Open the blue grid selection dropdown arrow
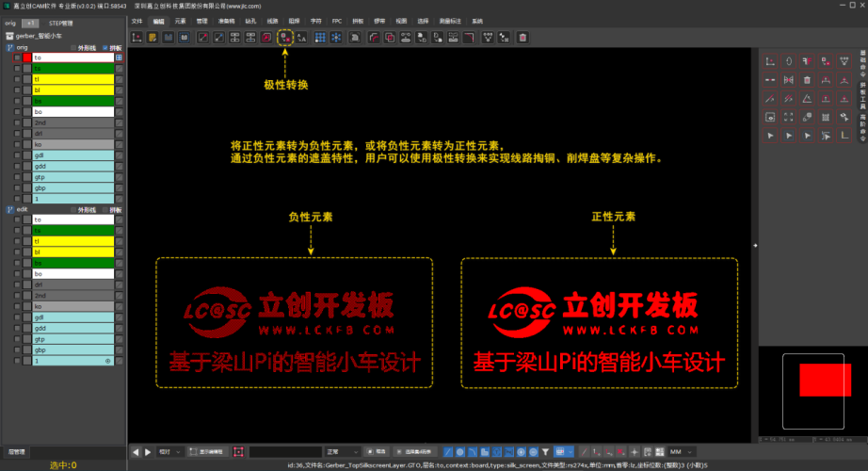Screen dimensions: 868x471 click(x=571, y=451)
